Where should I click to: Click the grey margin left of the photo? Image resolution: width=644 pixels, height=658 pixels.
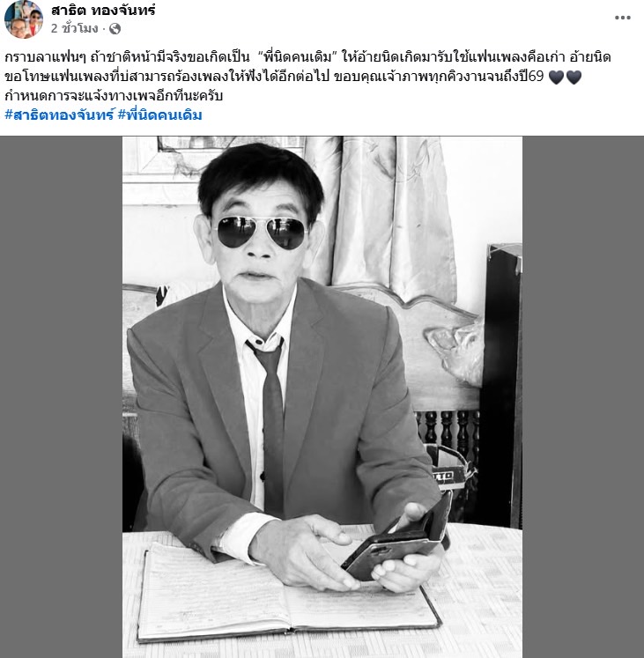point(62,397)
